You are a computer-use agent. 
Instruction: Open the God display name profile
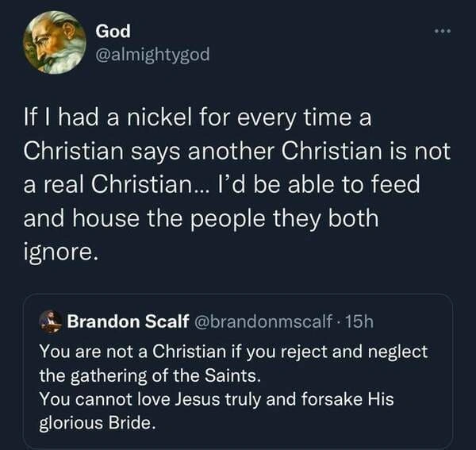pos(113,31)
